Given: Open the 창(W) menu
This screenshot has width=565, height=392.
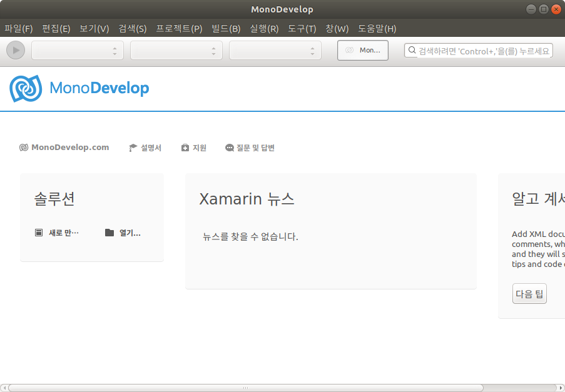Looking at the screenshot, I should [x=337, y=29].
